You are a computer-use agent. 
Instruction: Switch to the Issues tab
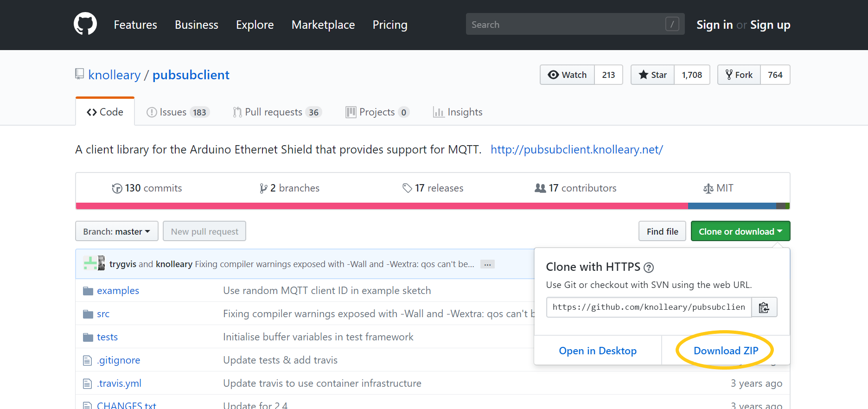click(178, 112)
